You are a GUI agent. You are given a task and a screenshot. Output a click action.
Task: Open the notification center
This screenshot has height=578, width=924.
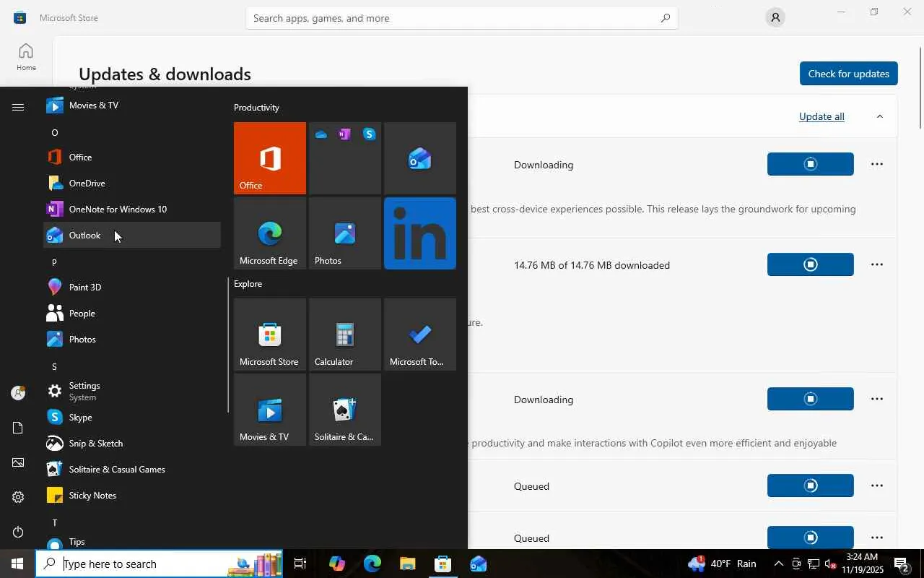coord(902,564)
